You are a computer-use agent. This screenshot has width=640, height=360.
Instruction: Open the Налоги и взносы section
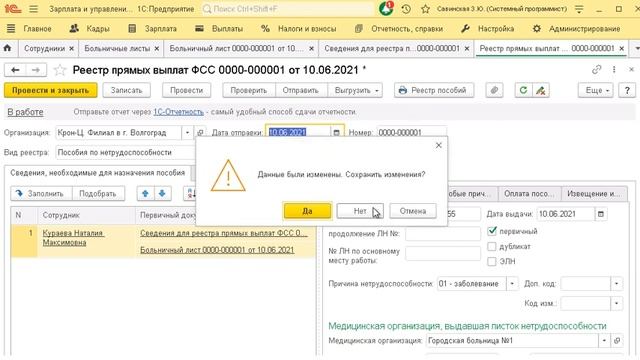298,29
